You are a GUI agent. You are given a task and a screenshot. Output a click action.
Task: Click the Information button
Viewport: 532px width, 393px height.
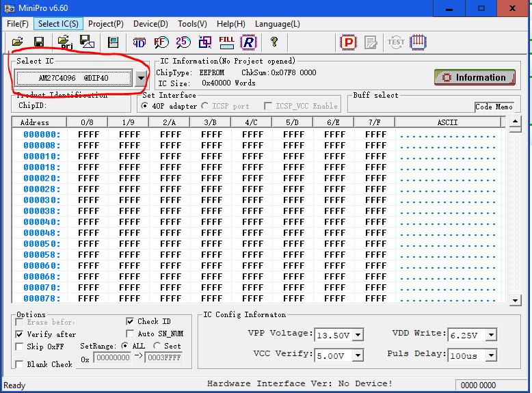475,77
